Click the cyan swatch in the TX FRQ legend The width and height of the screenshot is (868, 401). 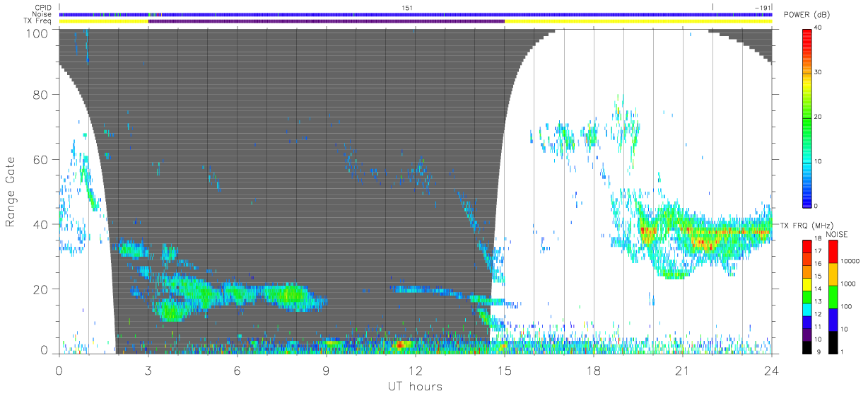(807, 309)
